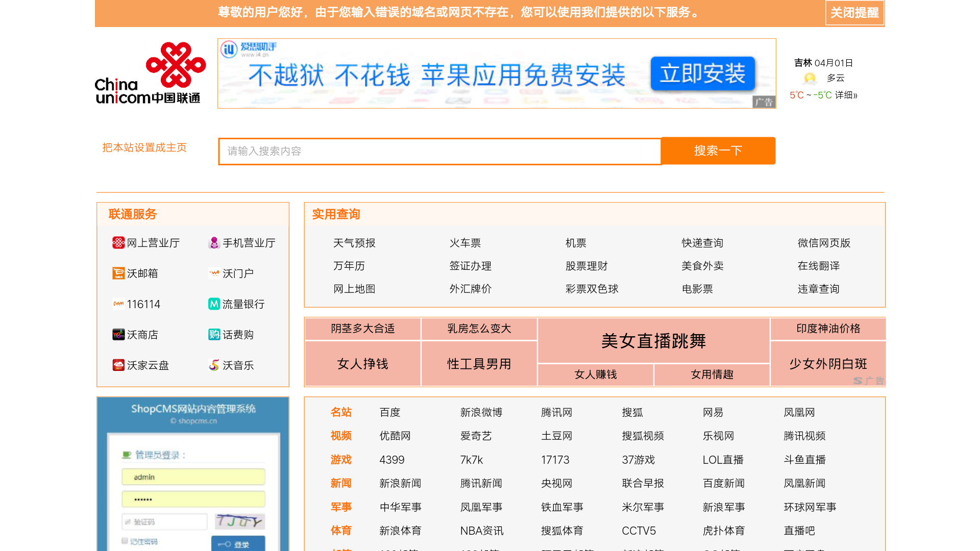Click the 沃音乐 music icon
This screenshot has width=980, height=551.
click(214, 365)
